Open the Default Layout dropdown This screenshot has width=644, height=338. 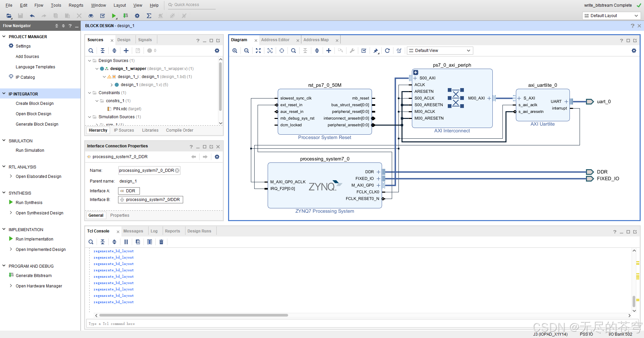coord(611,16)
